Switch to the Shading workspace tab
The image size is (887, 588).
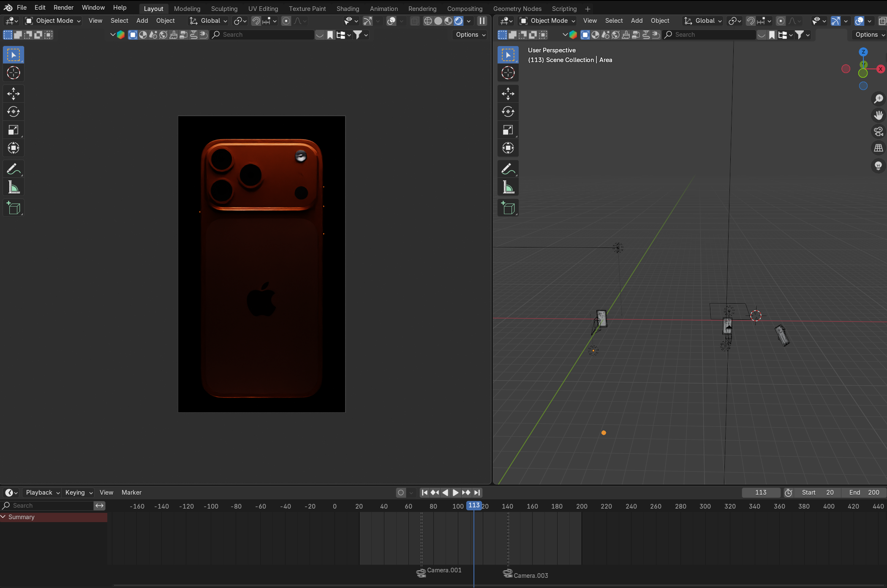[x=348, y=8]
